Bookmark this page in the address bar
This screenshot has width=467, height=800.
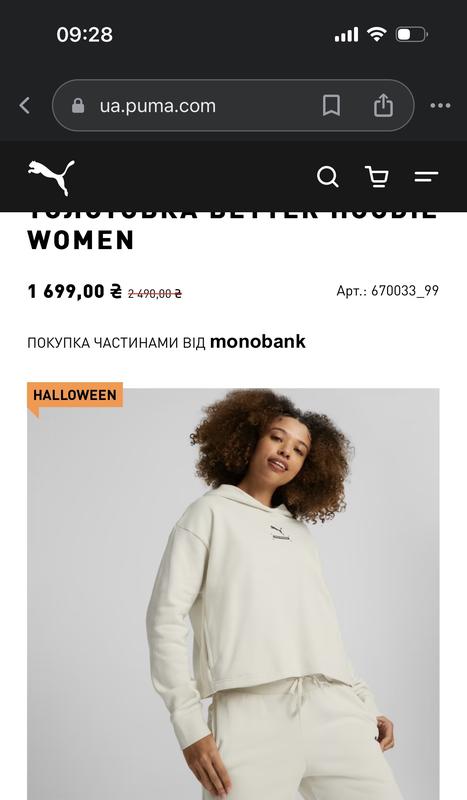point(331,106)
